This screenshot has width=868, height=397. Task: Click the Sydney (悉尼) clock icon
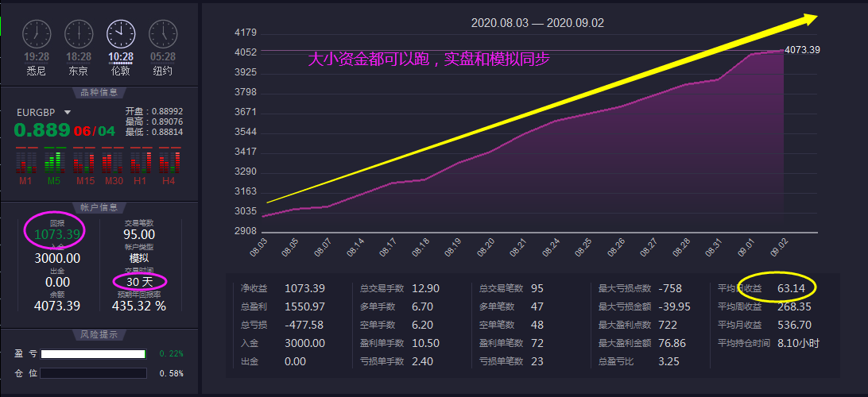[37, 33]
